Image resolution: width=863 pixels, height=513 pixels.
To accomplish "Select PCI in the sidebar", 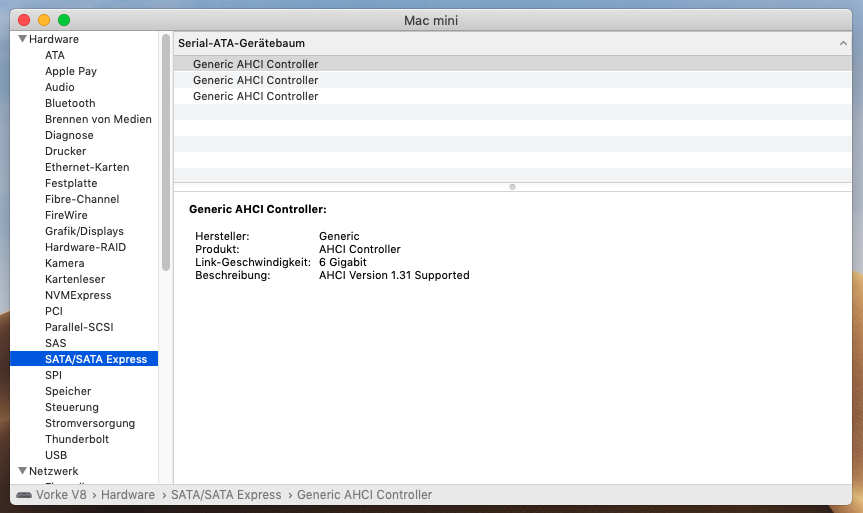I will 54,311.
